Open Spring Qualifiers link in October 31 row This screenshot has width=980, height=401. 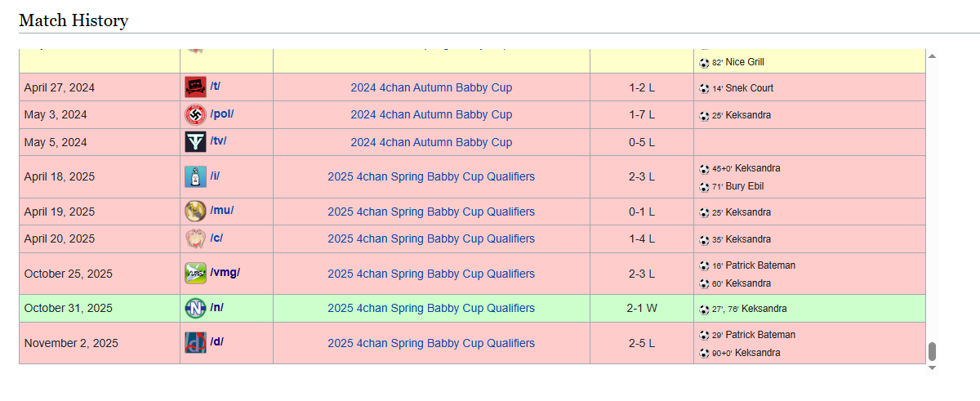point(431,308)
